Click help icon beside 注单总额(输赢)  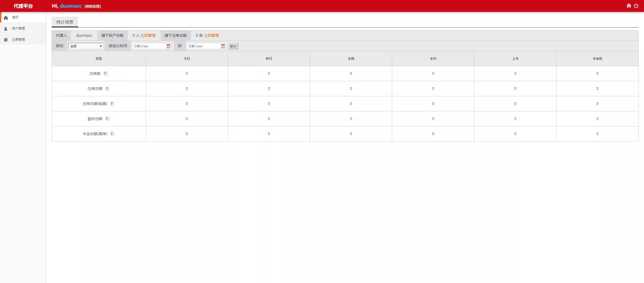pos(112,104)
